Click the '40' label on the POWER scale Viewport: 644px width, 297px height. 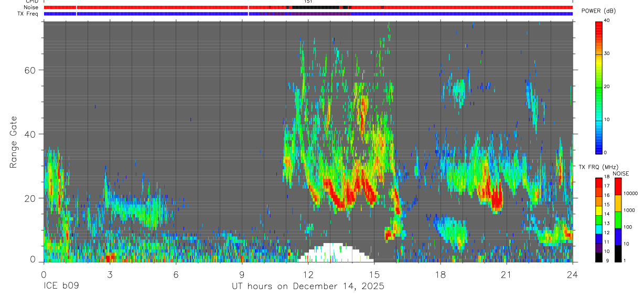pyautogui.click(x=607, y=21)
